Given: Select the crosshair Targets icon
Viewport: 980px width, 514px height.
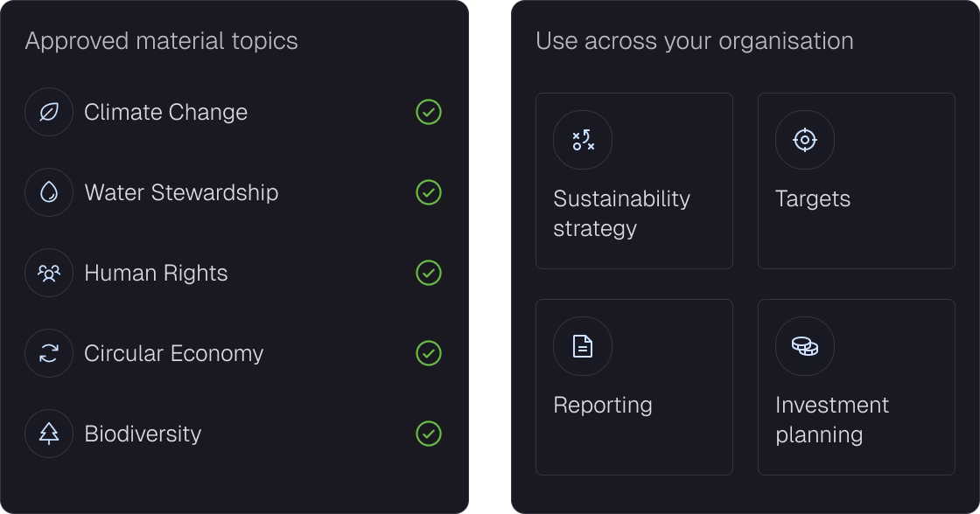Looking at the screenshot, I should [x=804, y=140].
